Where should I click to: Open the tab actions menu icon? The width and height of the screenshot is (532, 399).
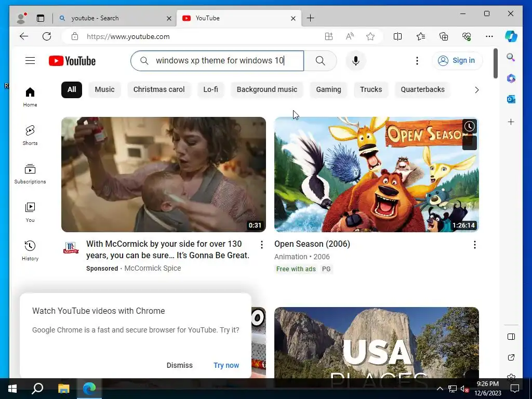click(41, 18)
